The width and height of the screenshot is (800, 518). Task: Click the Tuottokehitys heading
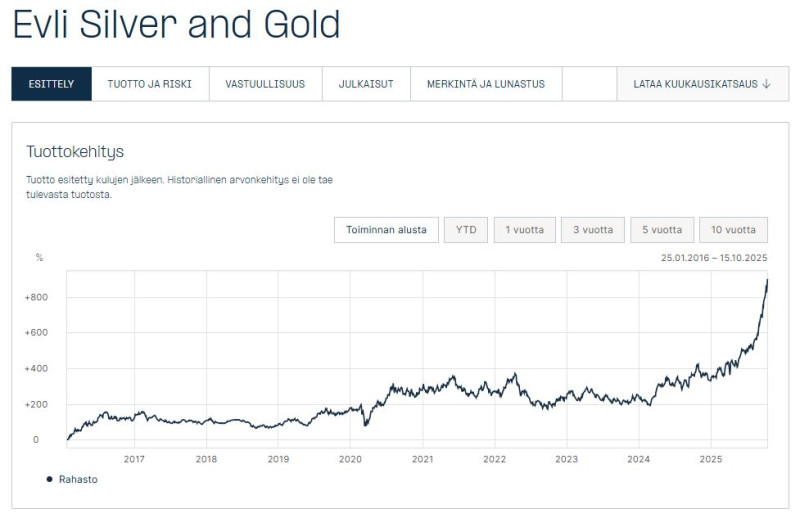[75, 152]
